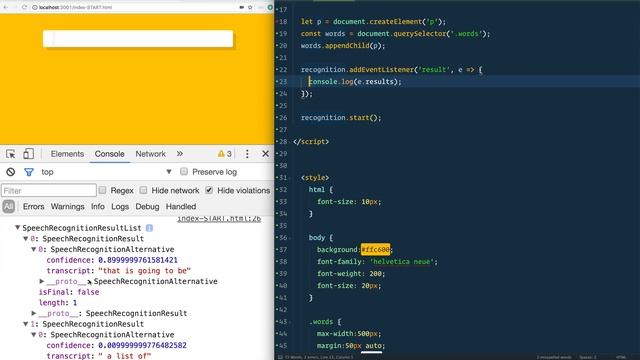Image resolution: width=640 pixels, height=360 pixels.
Task: Click words.appendChild(p) code line
Action: [343, 46]
